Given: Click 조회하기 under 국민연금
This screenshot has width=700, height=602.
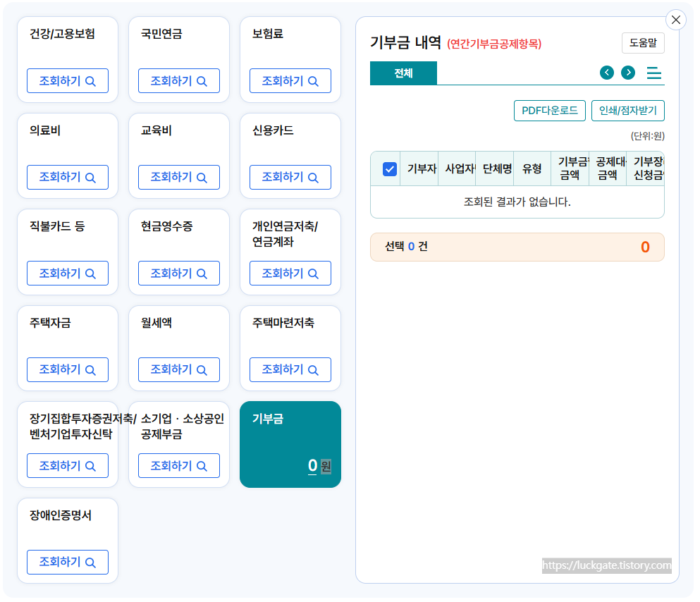Looking at the screenshot, I should 179,81.
